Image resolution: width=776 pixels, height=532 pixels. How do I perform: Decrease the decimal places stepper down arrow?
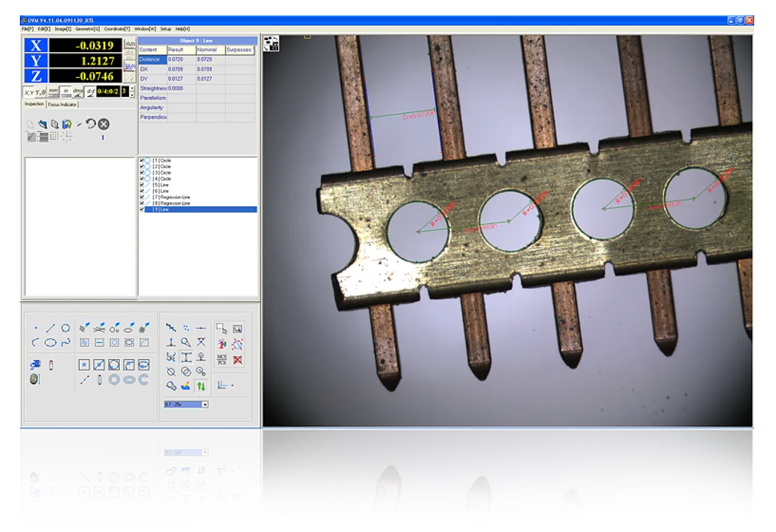(x=132, y=95)
